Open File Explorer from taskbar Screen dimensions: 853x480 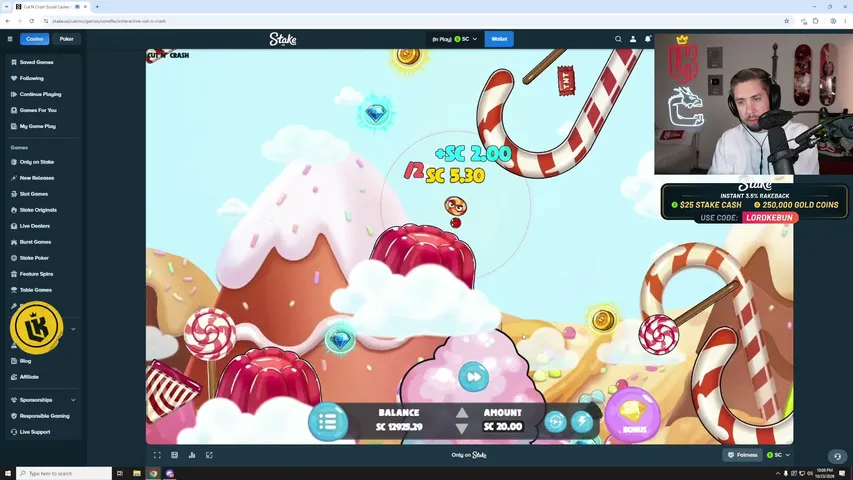click(x=137, y=473)
